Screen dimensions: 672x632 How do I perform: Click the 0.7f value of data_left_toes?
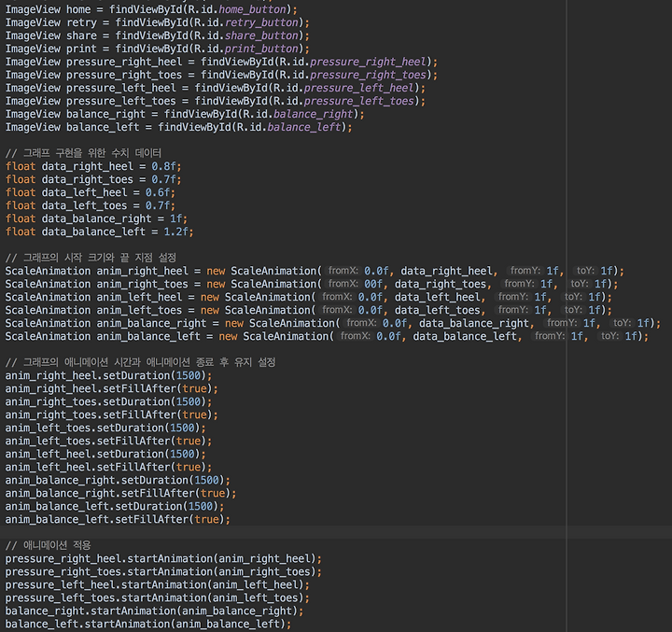tap(158, 205)
